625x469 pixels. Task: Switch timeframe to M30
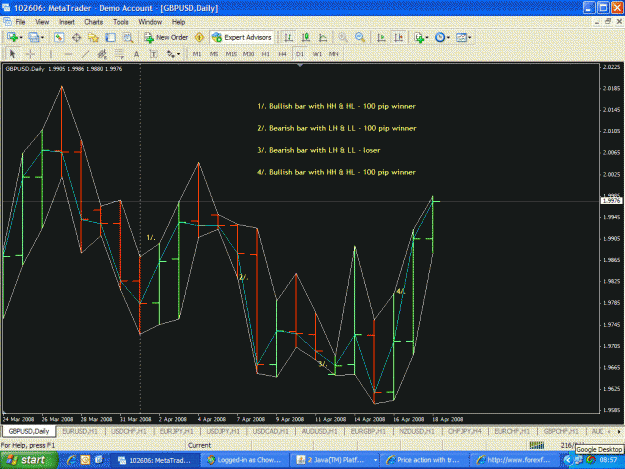tap(248, 54)
